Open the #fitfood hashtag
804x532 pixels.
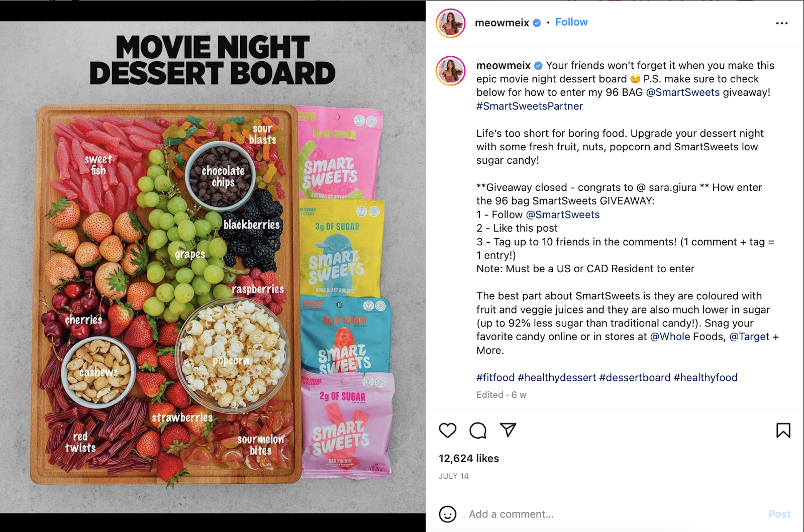(x=495, y=377)
